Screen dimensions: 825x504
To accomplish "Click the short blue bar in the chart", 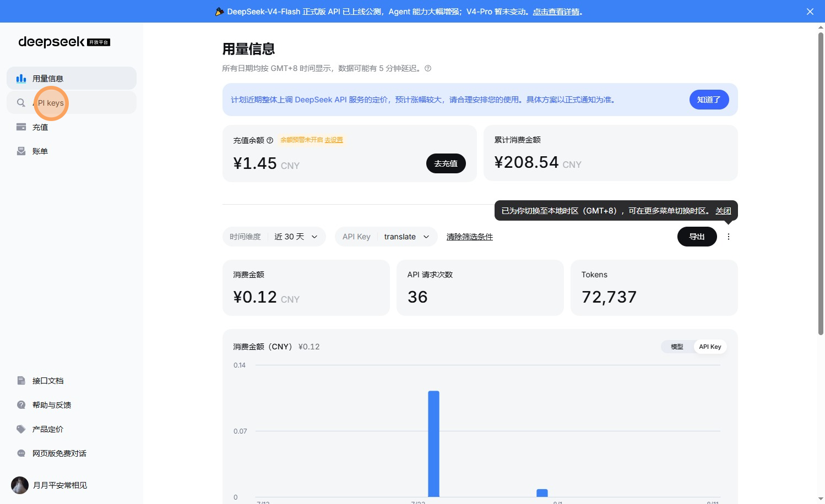I will tap(542, 493).
